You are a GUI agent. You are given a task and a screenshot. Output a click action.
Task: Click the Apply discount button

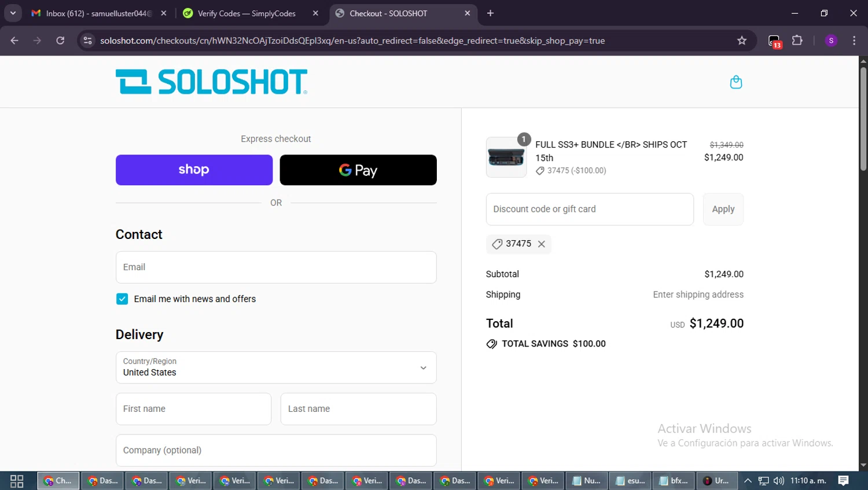723,209
